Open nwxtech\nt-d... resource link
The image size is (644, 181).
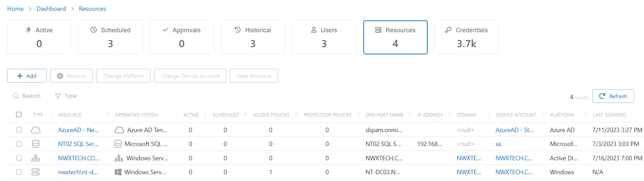(78, 172)
